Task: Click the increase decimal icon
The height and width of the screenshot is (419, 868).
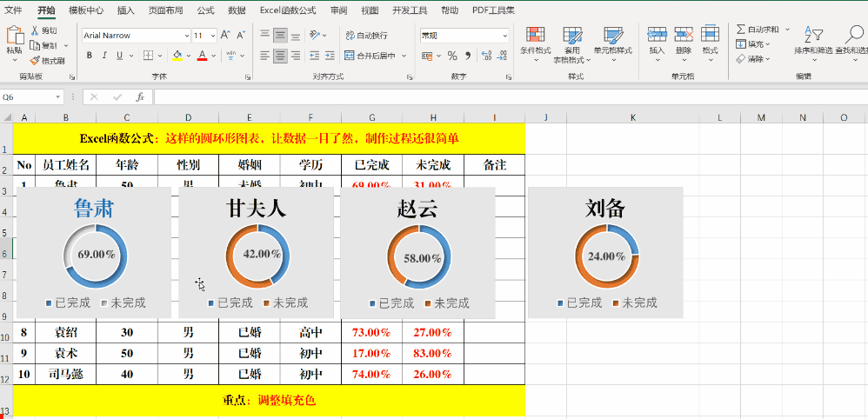Action: (486, 56)
